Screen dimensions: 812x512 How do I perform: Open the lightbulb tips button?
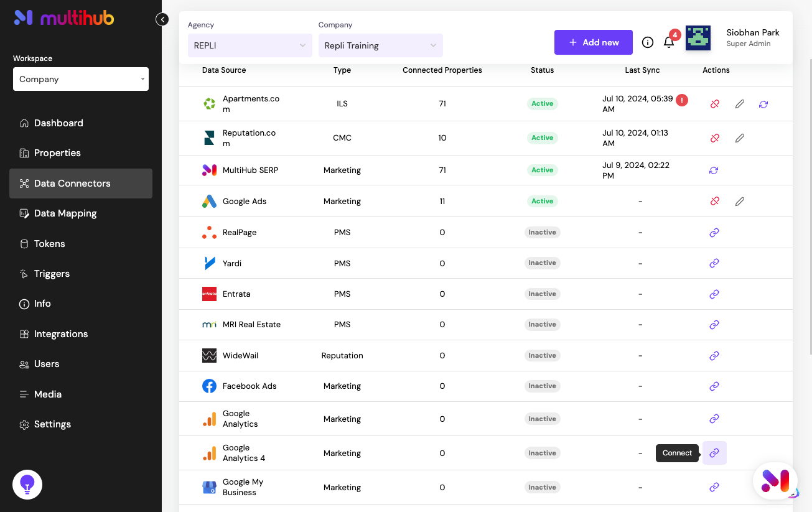[27, 485]
